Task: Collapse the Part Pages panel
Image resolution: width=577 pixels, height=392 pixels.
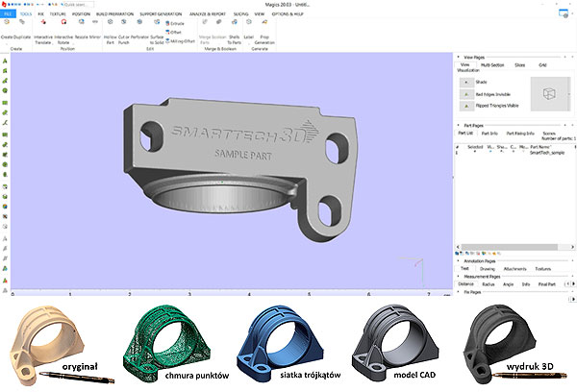Action: click(458, 126)
